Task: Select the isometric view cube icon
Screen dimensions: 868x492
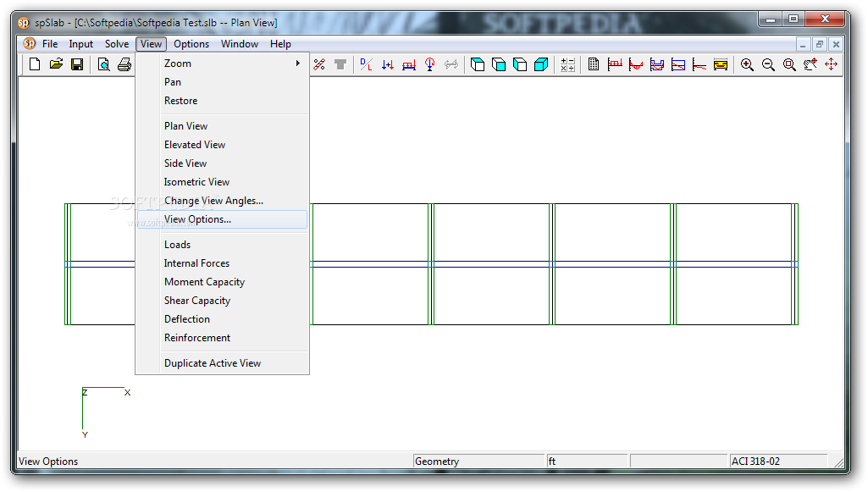Action: pyautogui.click(x=541, y=64)
